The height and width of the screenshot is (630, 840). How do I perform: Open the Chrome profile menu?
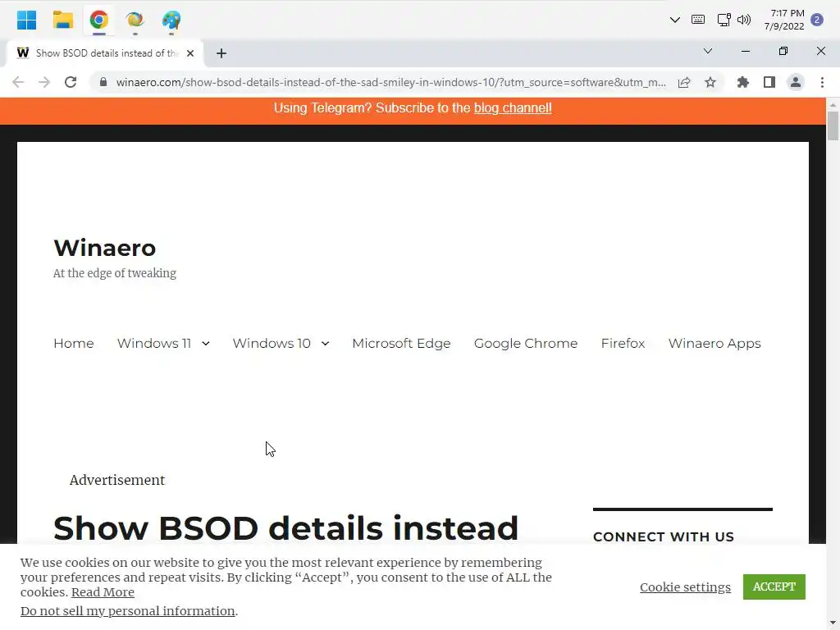coord(796,82)
